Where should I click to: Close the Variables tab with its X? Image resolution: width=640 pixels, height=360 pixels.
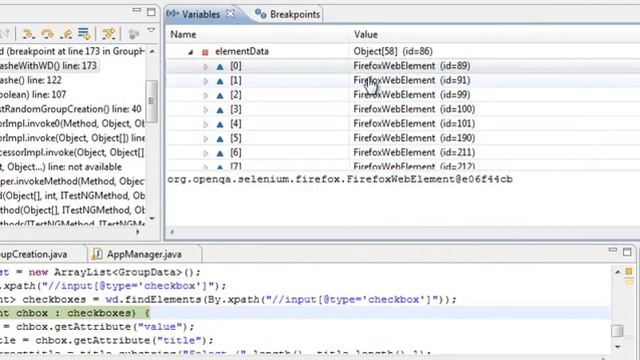pyautogui.click(x=231, y=13)
